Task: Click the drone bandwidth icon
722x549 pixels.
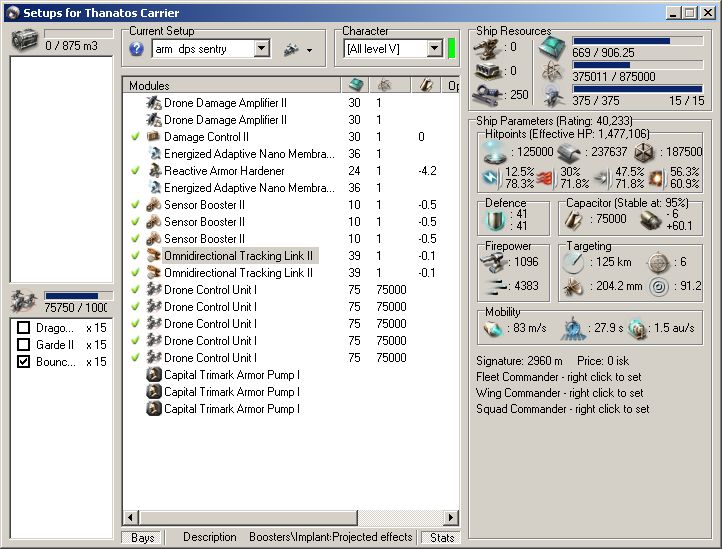Action: point(552,95)
